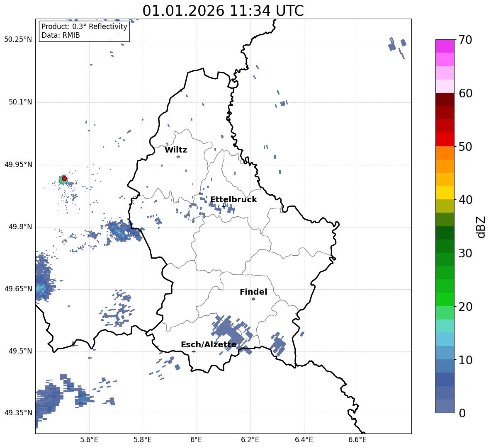Click the Ettelbruck city label
The width and height of the screenshot is (491, 448).
click(x=233, y=200)
